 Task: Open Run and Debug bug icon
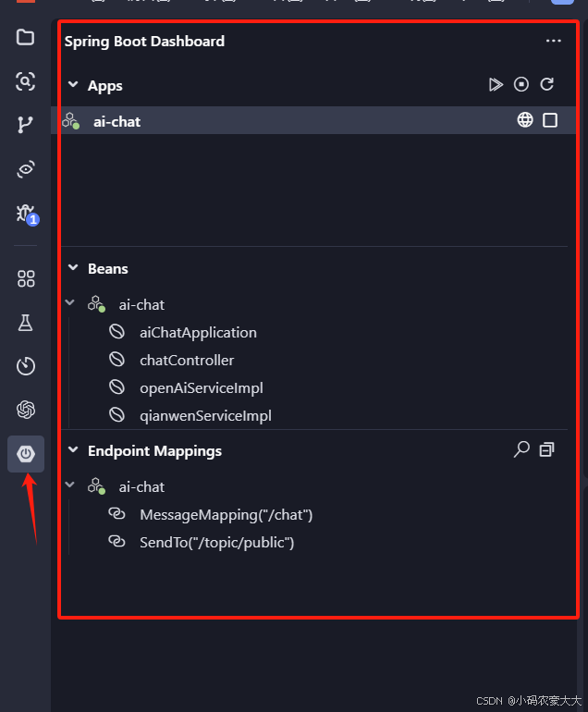tap(26, 214)
